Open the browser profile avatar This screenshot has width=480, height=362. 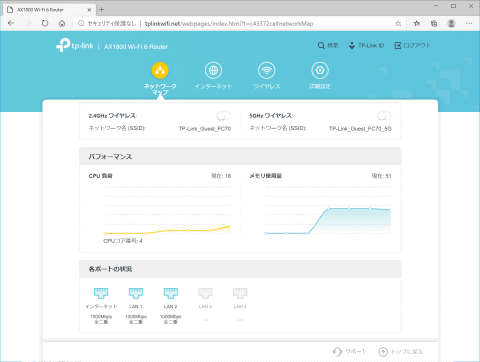(x=451, y=23)
